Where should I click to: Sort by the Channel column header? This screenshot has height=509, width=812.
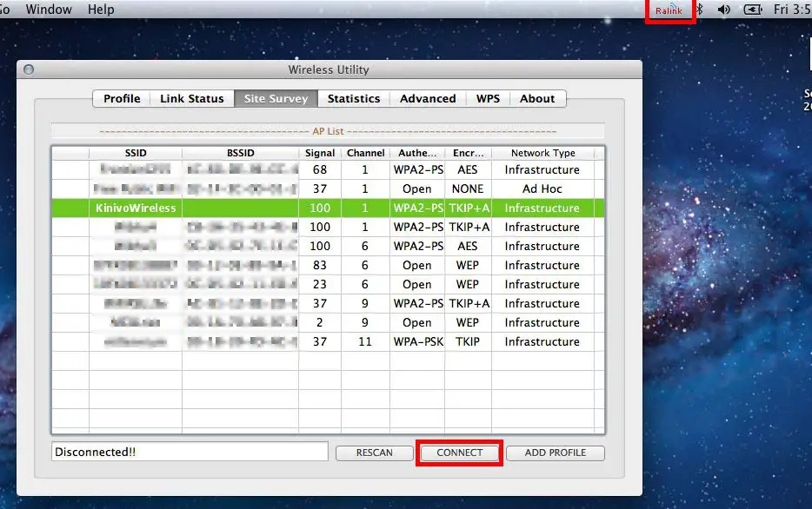366,153
